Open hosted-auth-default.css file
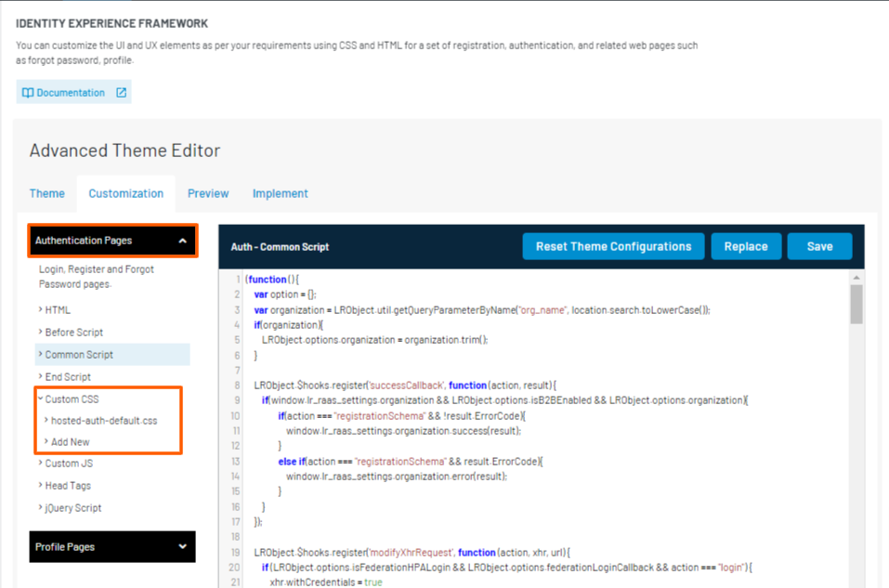This screenshot has height=588, width=889. click(x=104, y=421)
